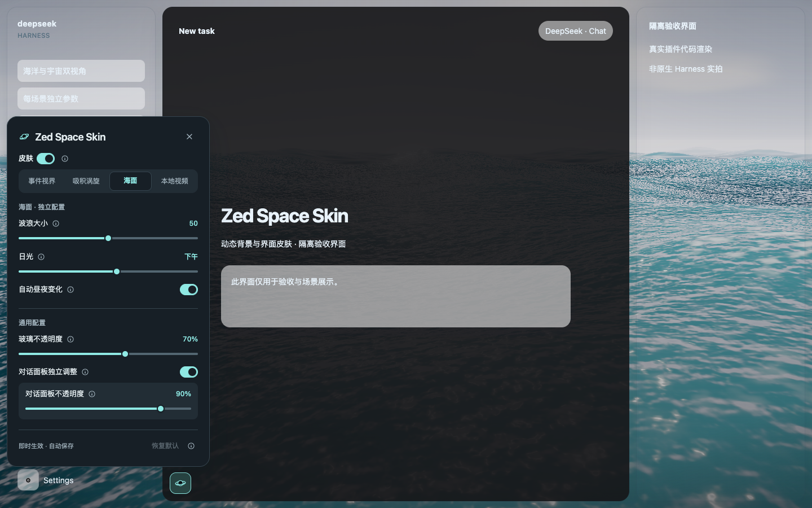Switch to the 事件视界 tab
This screenshot has height=508, width=812.
[42, 181]
